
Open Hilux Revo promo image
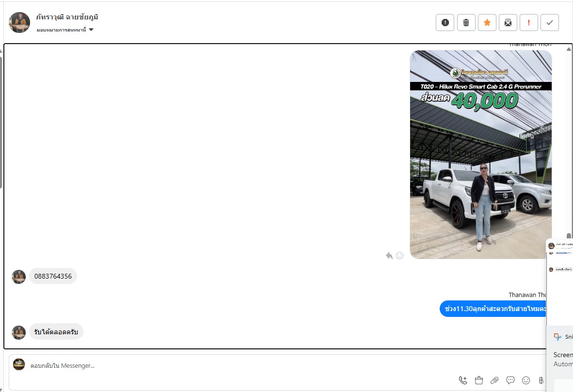click(480, 155)
